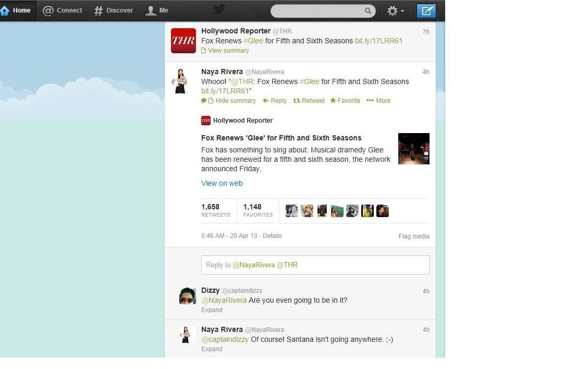Open the Connect tab

click(x=62, y=10)
